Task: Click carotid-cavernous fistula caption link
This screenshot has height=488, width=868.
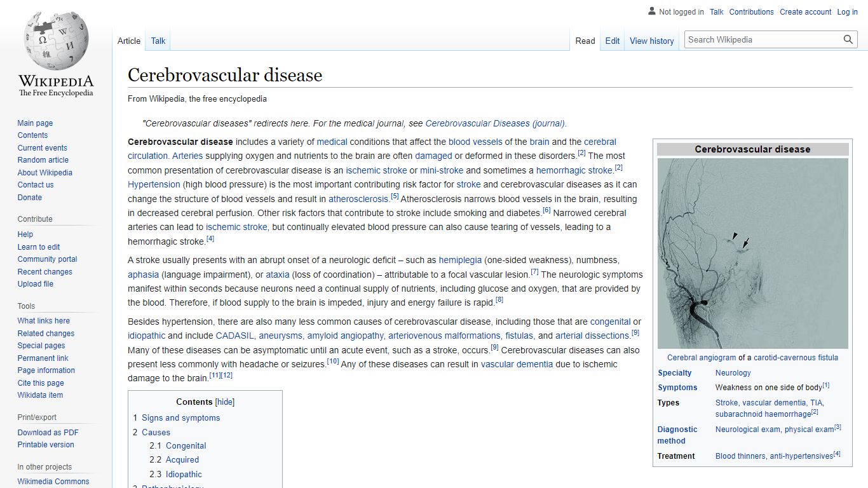Action: (x=796, y=358)
